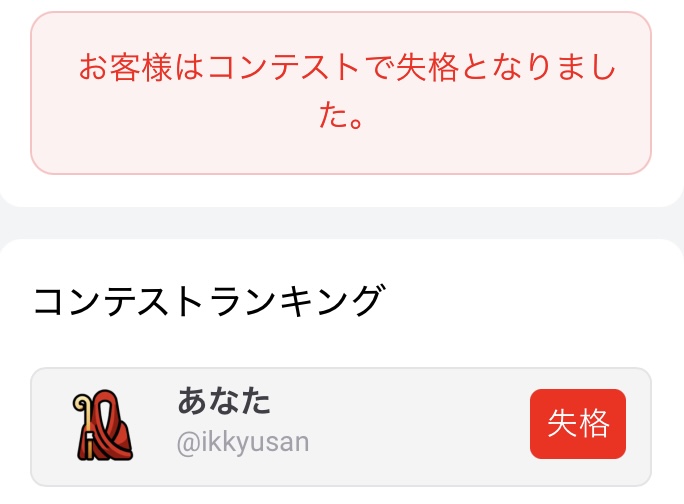Click the word 失格 inside the alert message
Viewport: 684px width, 504px height.
point(428,68)
